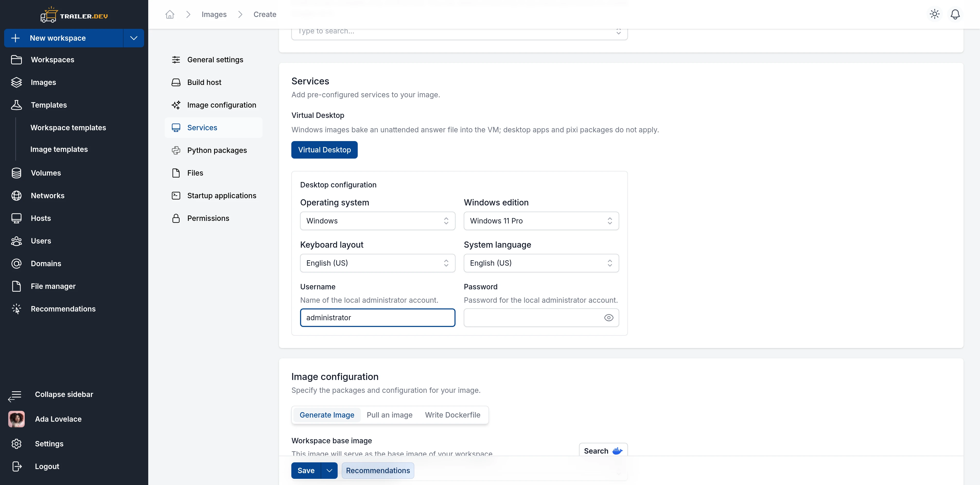Screen dimensions: 980x485
Task: Switch to Pull an image tab
Action: 390,415
